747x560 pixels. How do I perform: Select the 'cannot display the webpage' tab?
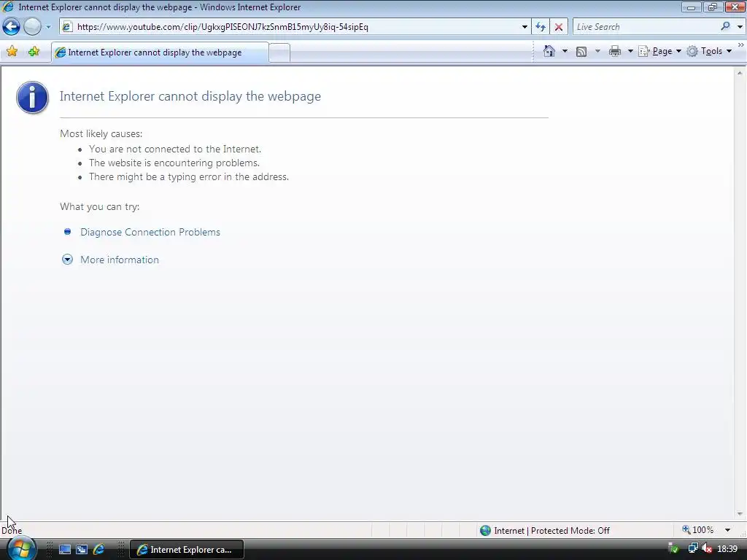point(160,52)
